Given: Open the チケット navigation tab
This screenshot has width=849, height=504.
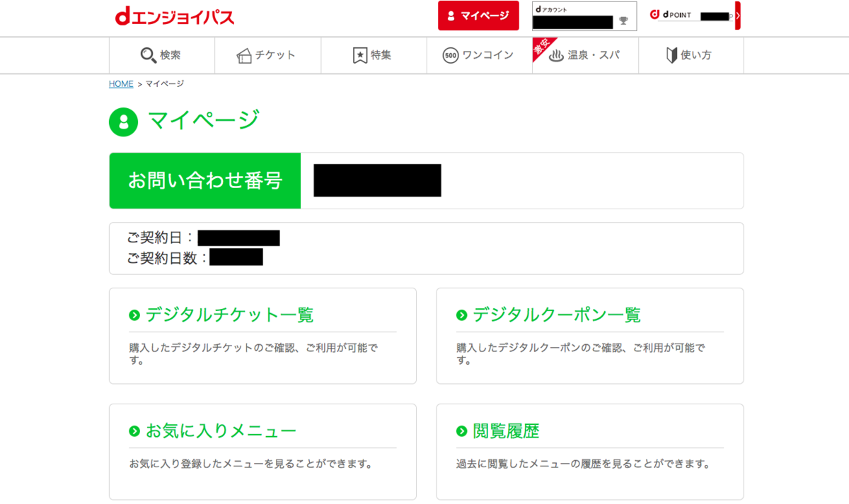Looking at the screenshot, I should tap(268, 55).
